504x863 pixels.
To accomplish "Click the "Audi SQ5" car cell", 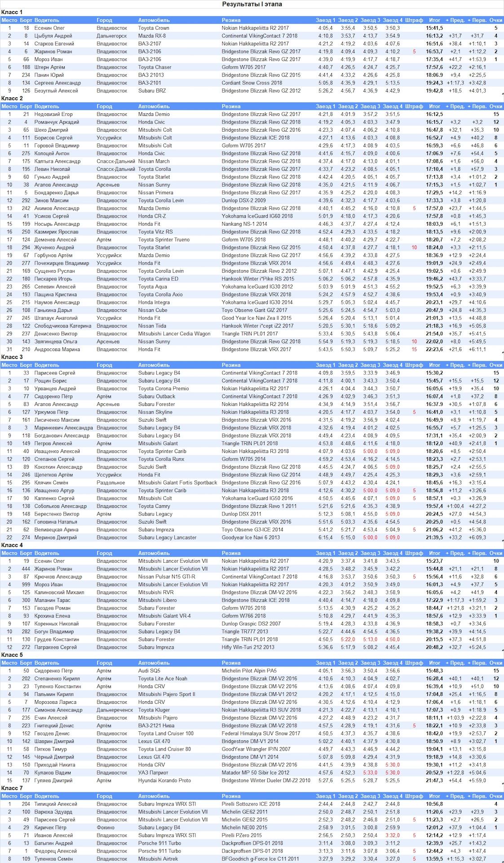I will (149, 671).
